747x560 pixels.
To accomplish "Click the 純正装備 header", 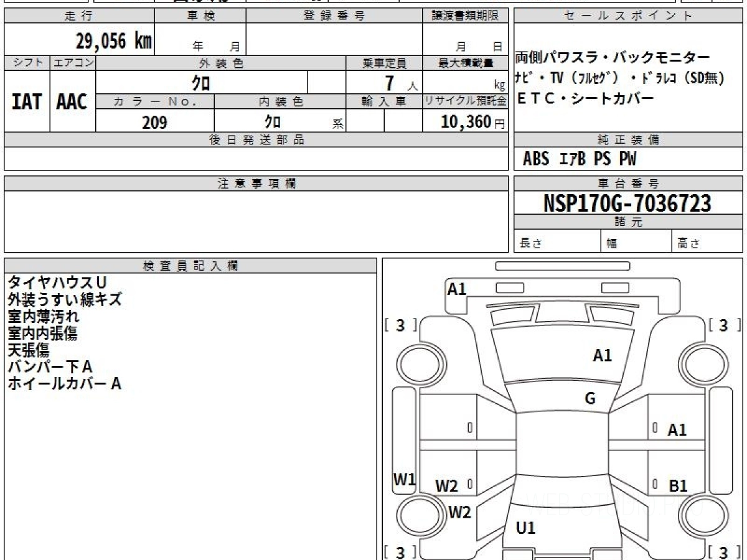I will [628, 140].
